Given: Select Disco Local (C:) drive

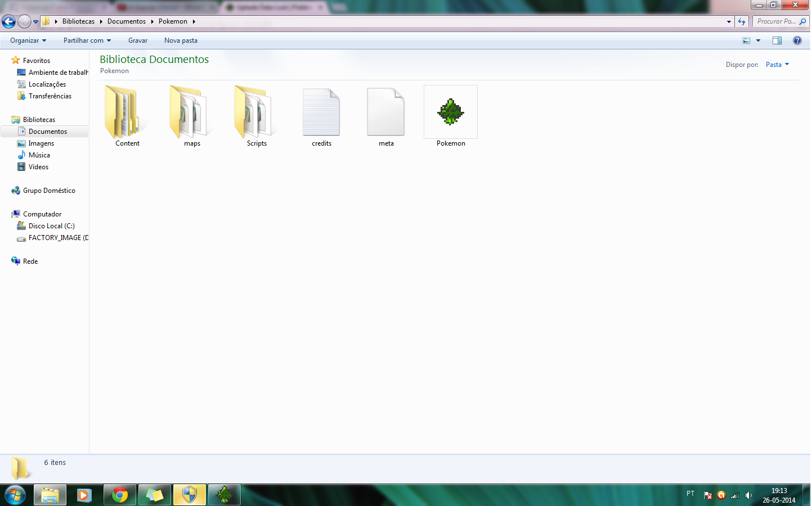Looking at the screenshot, I should (x=51, y=226).
